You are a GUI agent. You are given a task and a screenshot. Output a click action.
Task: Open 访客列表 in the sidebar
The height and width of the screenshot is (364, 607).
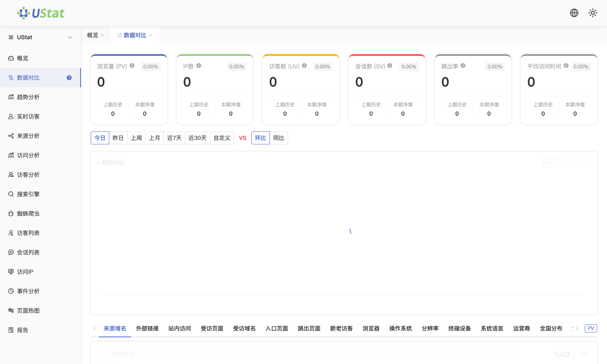click(x=40, y=233)
